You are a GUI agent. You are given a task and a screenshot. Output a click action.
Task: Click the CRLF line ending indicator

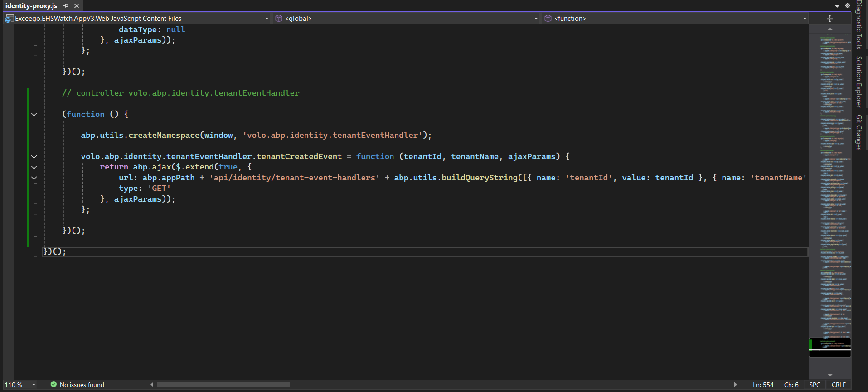click(x=838, y=385)
